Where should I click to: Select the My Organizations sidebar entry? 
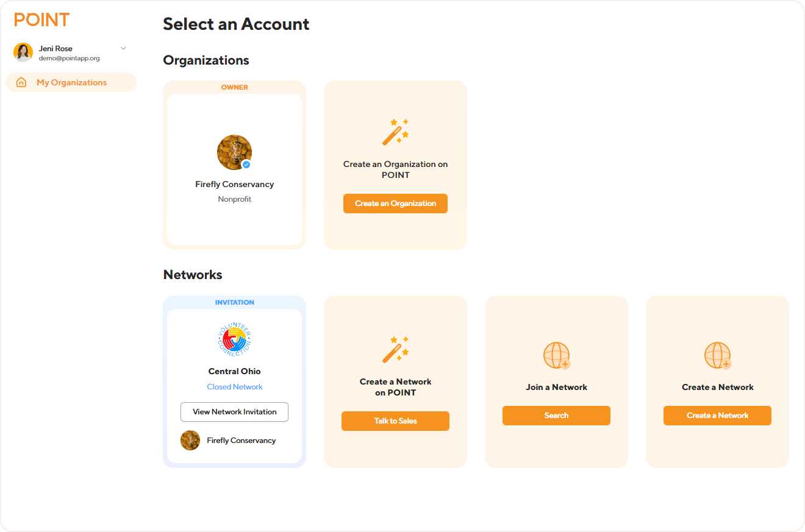click(x=71, y=82)
